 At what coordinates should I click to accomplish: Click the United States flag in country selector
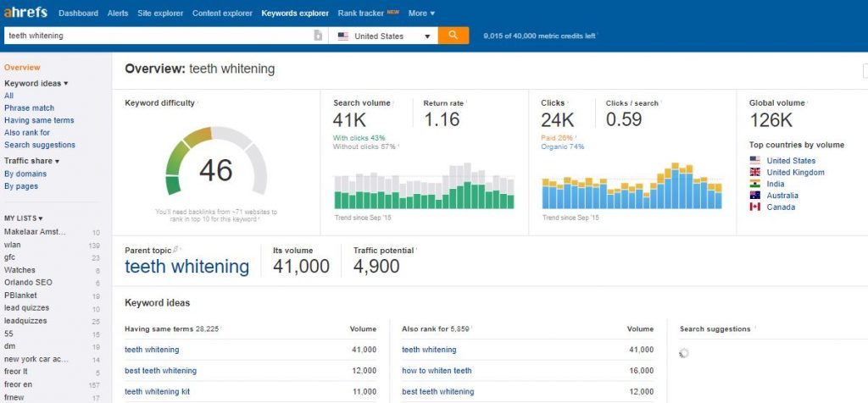343,36
